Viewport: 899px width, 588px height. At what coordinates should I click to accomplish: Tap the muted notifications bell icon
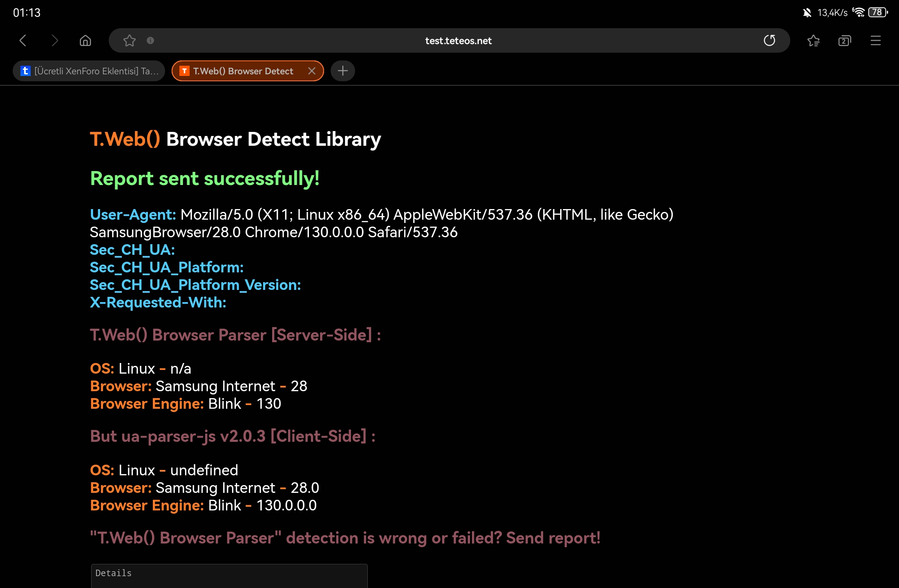tap(807, 13)
